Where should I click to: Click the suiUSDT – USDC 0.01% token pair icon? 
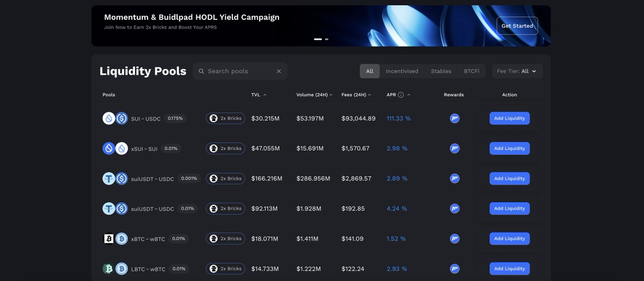115,209
